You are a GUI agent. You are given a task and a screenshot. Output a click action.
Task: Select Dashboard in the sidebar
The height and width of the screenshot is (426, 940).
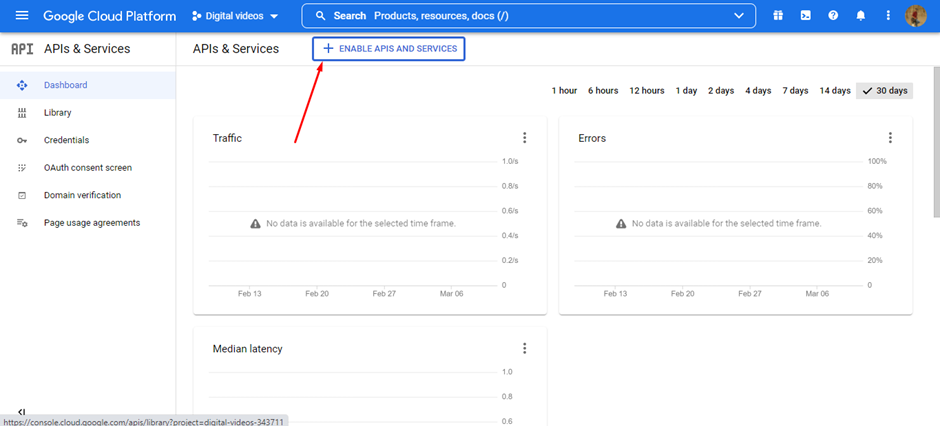point(88,85)
